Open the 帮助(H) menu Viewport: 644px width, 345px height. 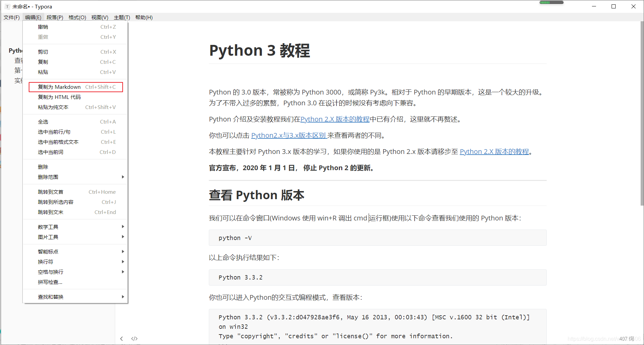[144, 17]
